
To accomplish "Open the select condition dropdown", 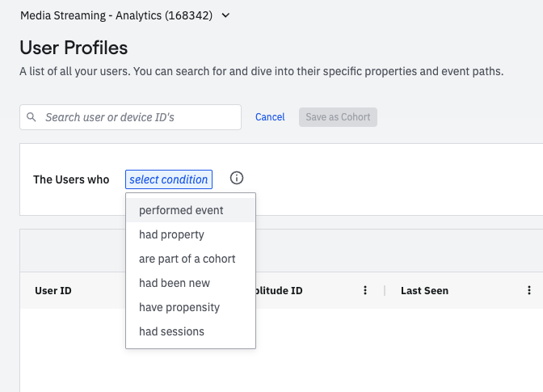I will point(169,179).
